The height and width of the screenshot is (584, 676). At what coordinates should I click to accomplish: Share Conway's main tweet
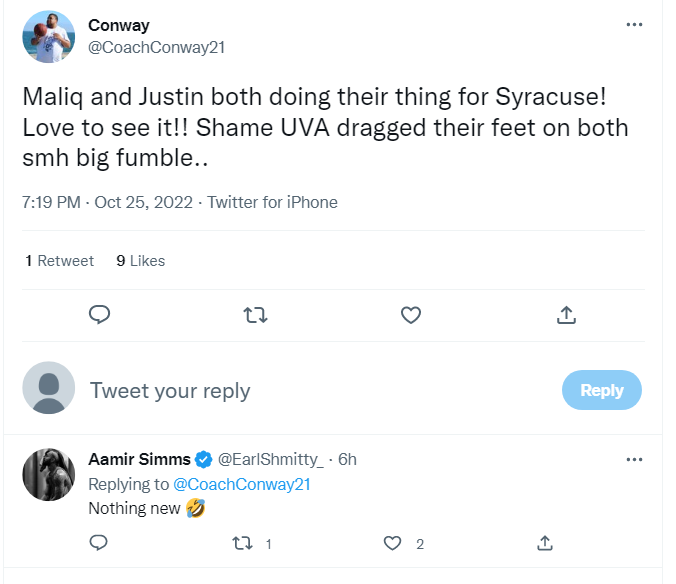(566, 315)
